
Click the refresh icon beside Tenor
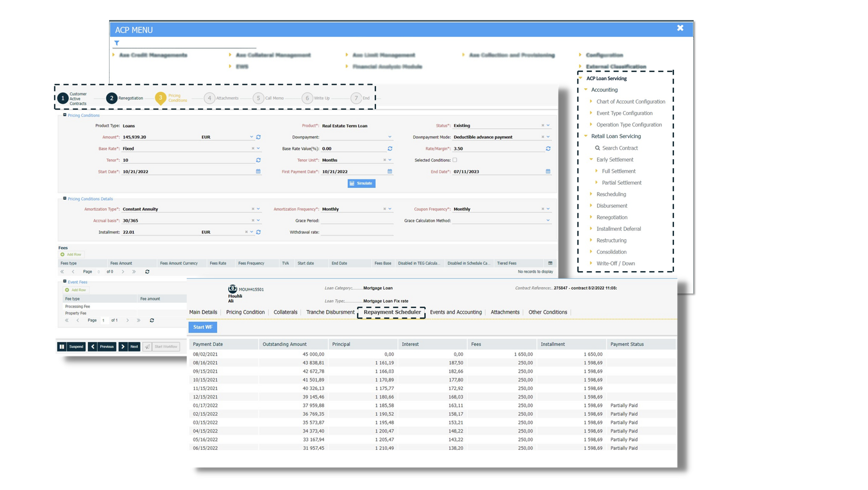pos(258,160)
